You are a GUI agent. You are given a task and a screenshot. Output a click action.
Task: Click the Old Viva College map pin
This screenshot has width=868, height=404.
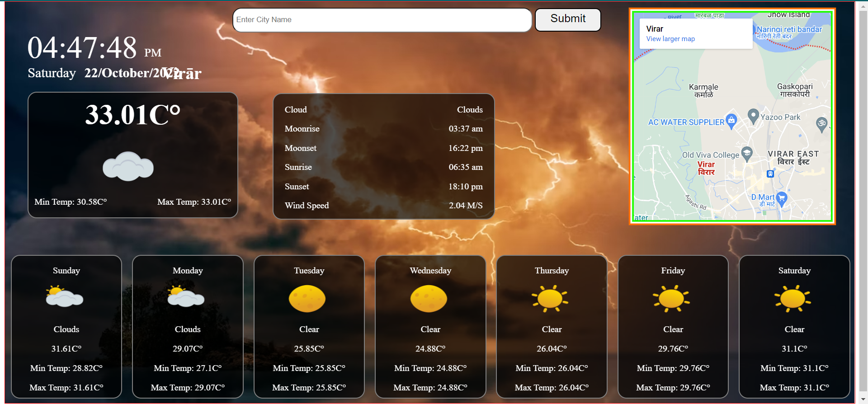747,153
